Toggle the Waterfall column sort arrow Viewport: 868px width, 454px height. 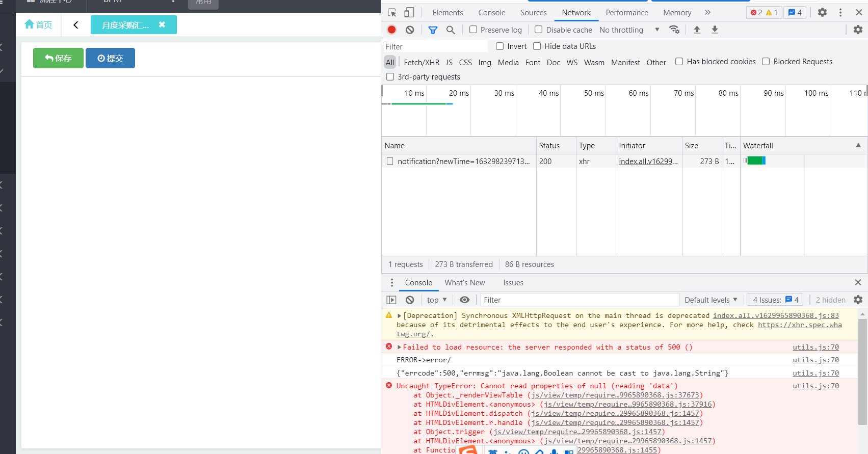(x=858, y=145)
